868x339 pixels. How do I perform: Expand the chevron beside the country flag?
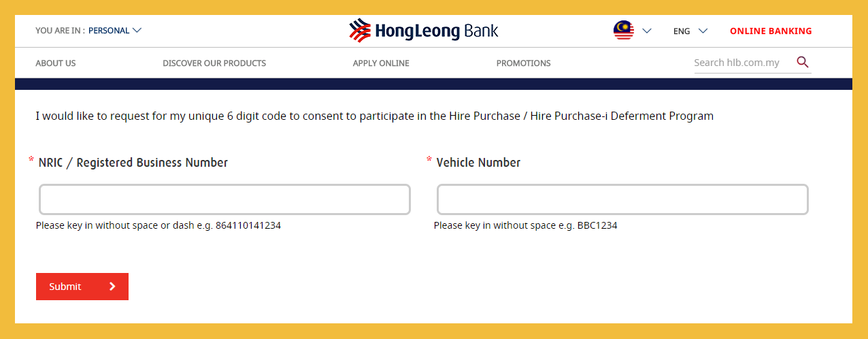click(647, 31)
